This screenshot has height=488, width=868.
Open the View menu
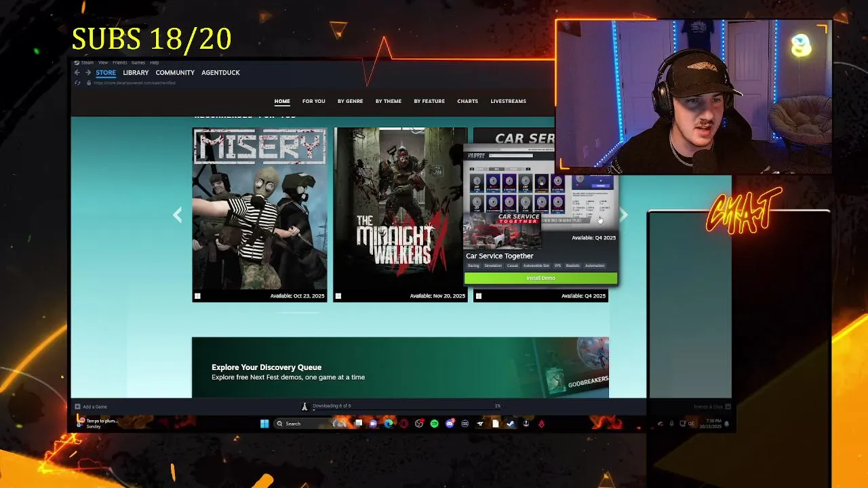(x=103, y=62)
